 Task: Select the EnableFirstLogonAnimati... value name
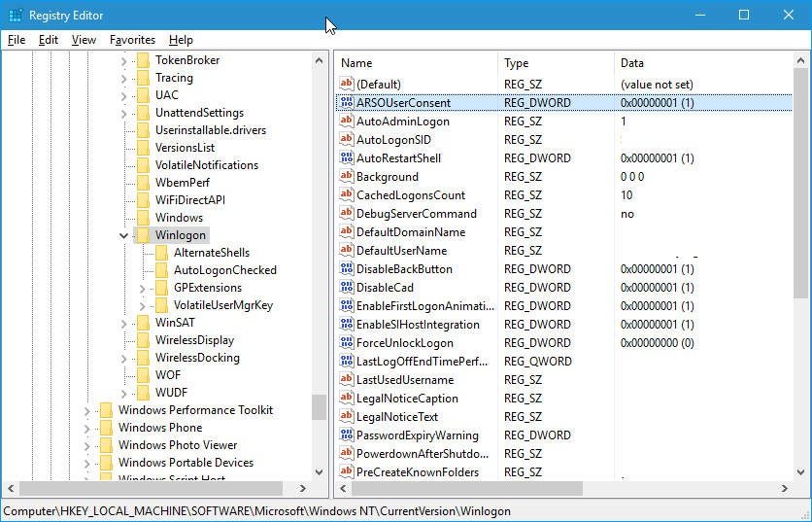pyautogui.click(x=425, y=306)
